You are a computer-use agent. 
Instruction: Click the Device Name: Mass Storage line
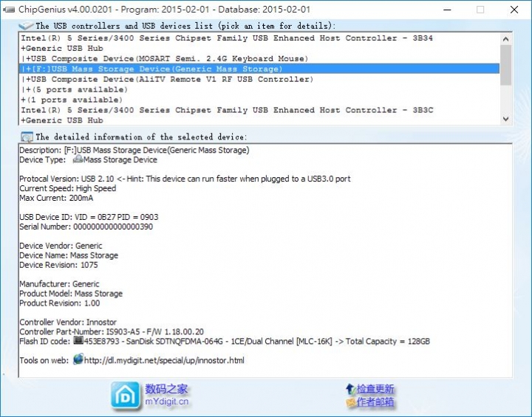coord(69,255)
